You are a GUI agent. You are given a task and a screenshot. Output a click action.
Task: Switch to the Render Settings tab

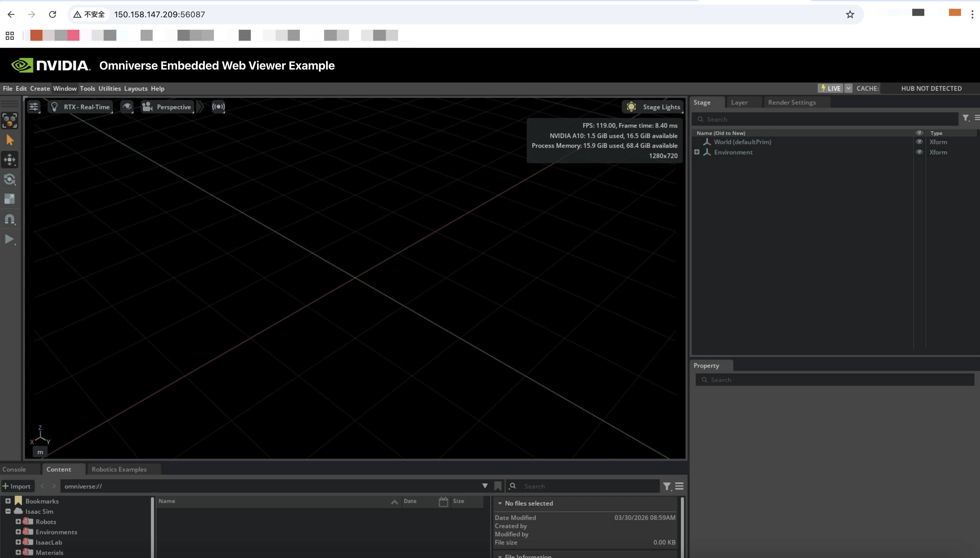coord(792,102)
